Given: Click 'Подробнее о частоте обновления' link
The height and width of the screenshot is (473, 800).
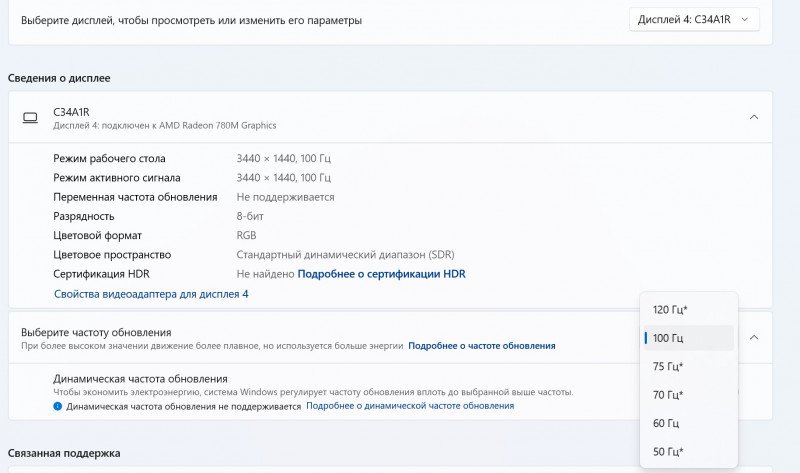Looking at the screenshot, I should (x=481, y=346).
